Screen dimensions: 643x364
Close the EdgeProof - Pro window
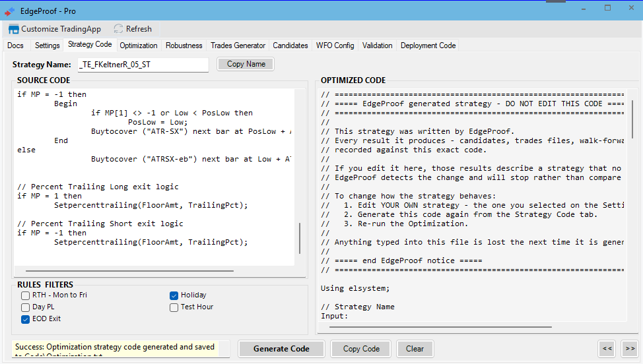(x=632, y=8)
